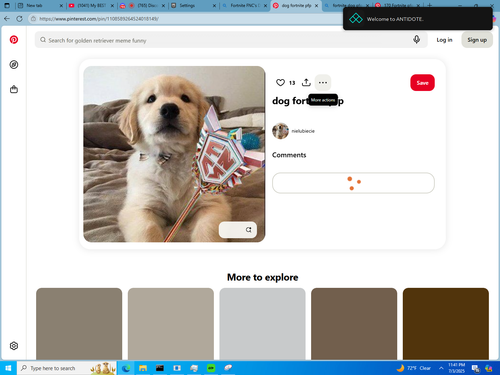
Task: Open the weather widget showing 72°F Clear
Action: (x=414, y=368)
